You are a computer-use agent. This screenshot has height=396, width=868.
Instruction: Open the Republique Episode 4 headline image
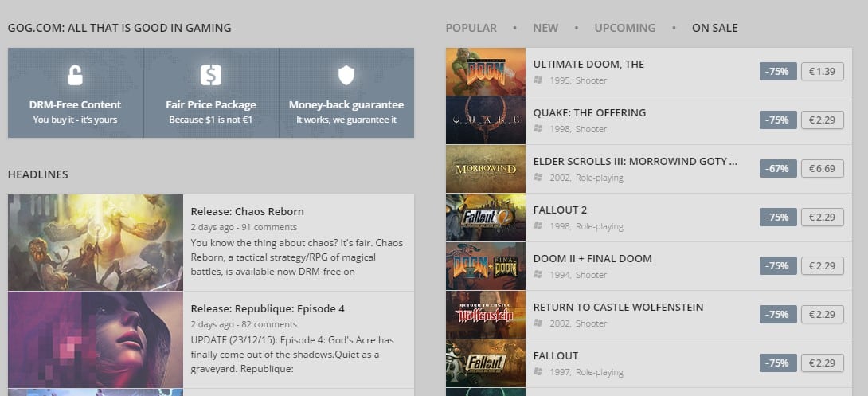(96, 340)
